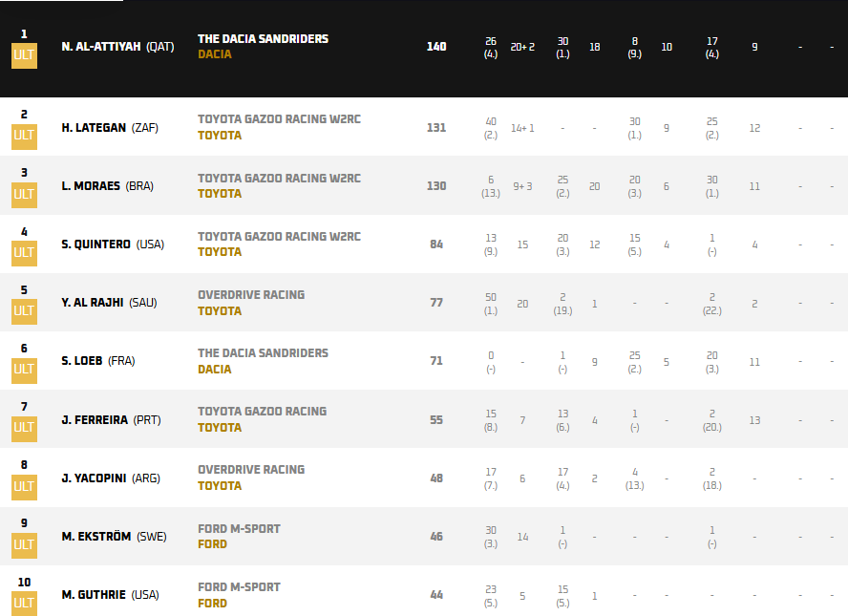The width and height of the screenshot is (848, 616).
Task: Select the ULT badge in L. Moraes' row
Action: (24, 194)
